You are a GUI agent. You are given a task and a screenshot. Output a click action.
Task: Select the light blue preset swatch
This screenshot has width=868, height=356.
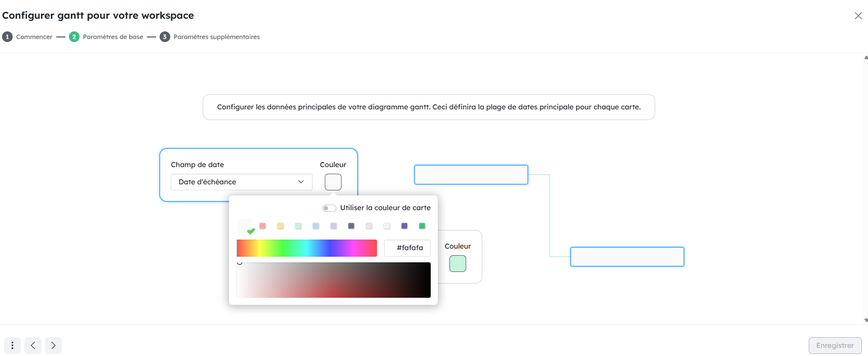316,226
